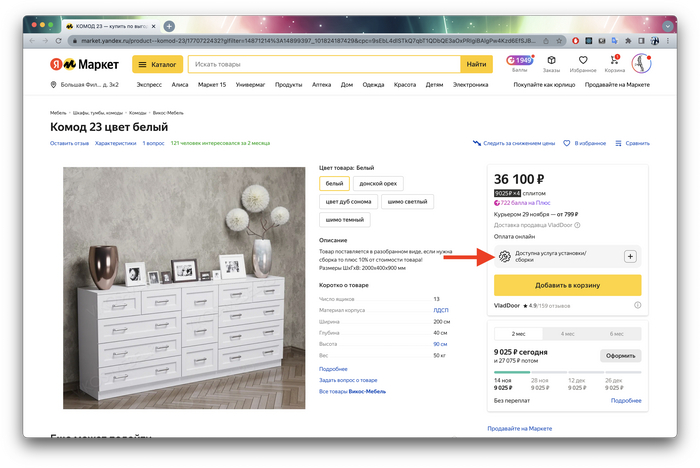Go to the Электроника section
The height and width of the screenshot is (468, 700).
coord(471,84)
